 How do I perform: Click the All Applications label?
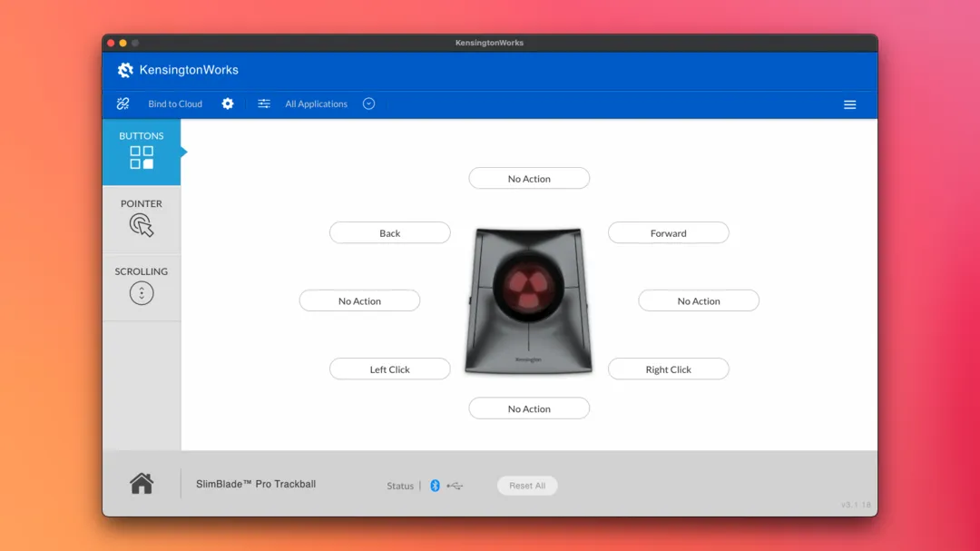coord(317,103)
